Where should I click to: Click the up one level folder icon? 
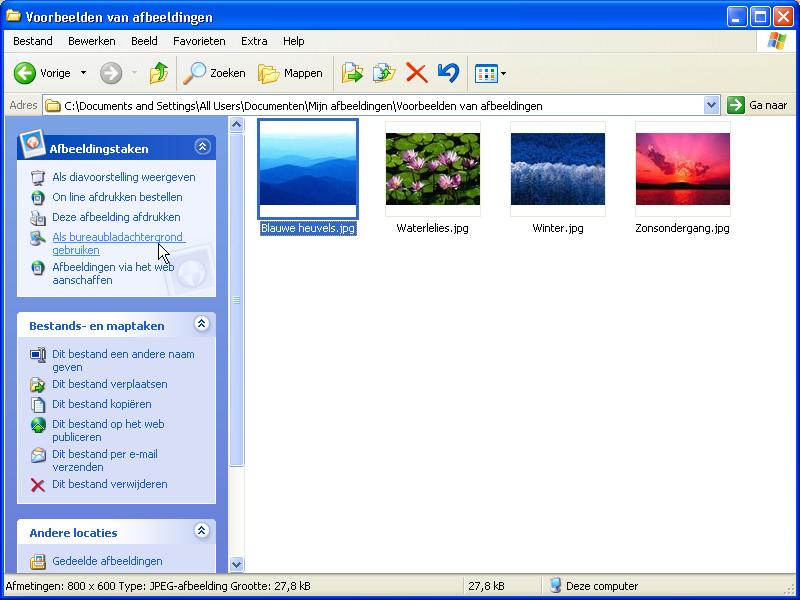(157, 72)
